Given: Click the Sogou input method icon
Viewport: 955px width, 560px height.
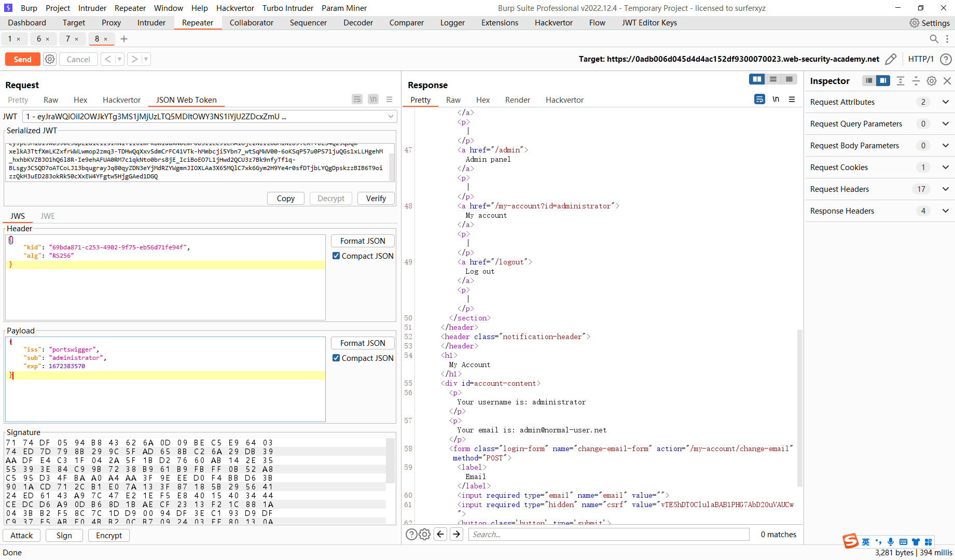Looking at the screenshot, I should click(x=851, y=541).
